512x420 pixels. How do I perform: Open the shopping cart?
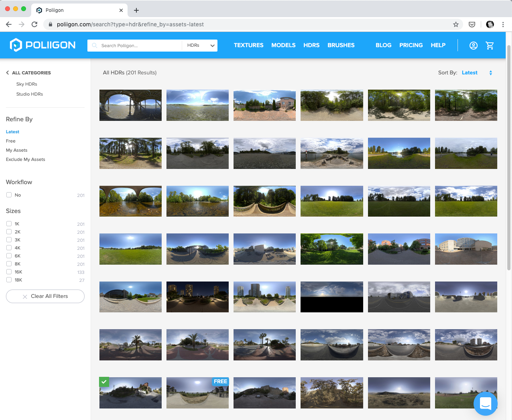tap(490, 45)
